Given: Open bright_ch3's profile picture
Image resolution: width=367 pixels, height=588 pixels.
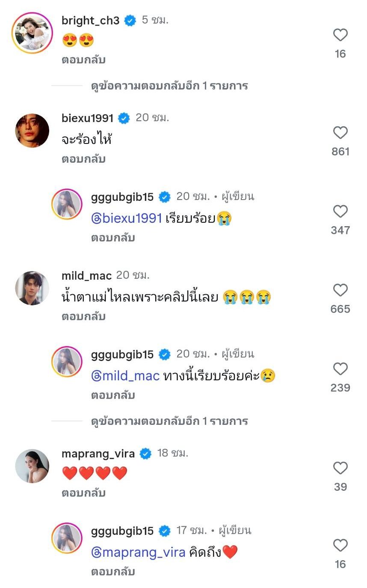Looking at the screenshot, I should (33, 33).
